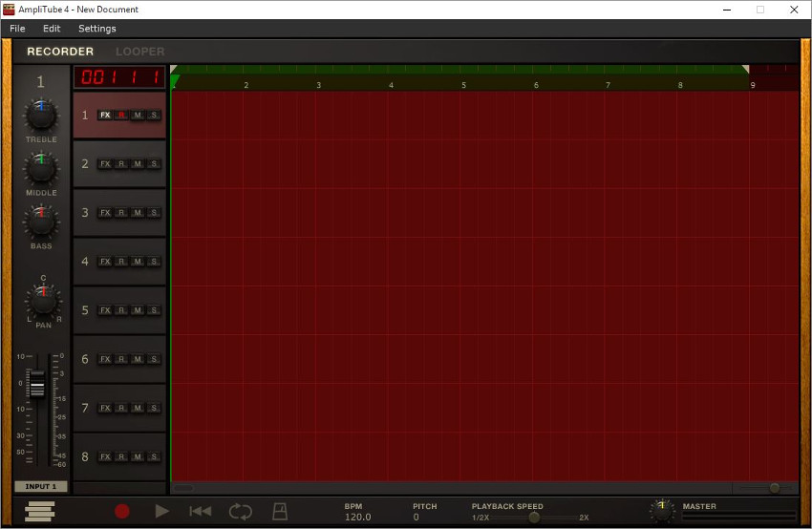Image resolution: width=812 pixels, height=529 pixels.
Task: Open FX for track 7
Action: tap(105, 408)
